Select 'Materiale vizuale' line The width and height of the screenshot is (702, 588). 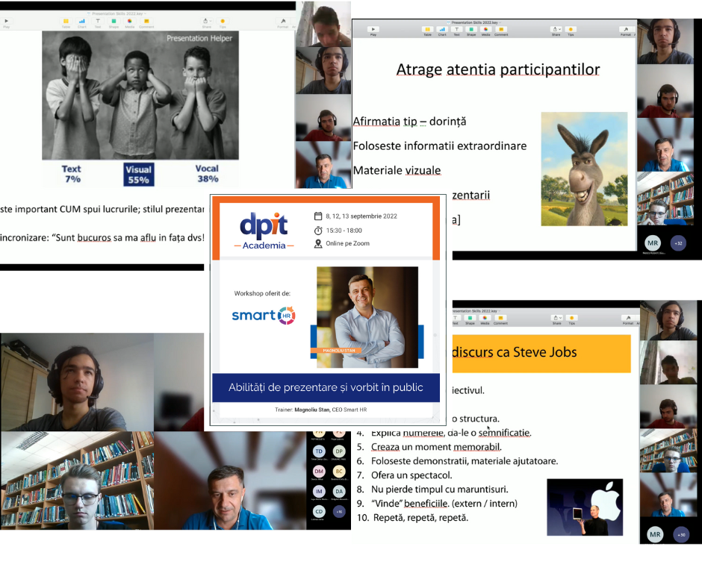(x=397, y=170)
